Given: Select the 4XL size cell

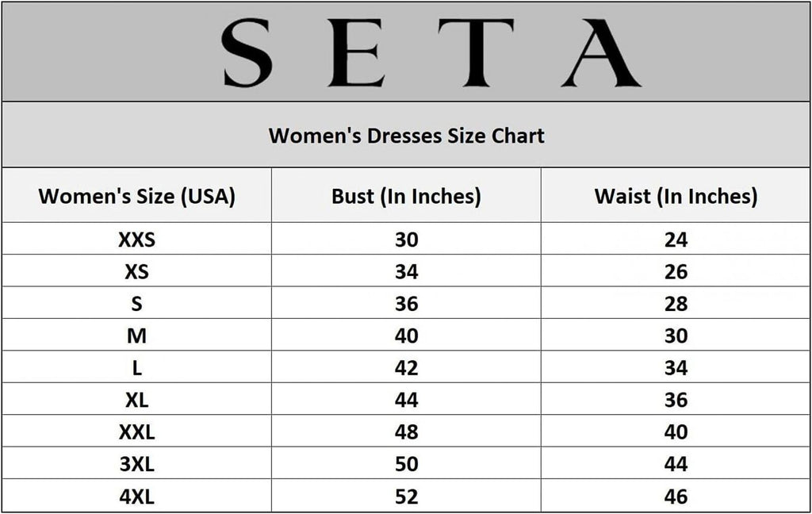Looking at the screenshot, I should (x=137, y=497).
